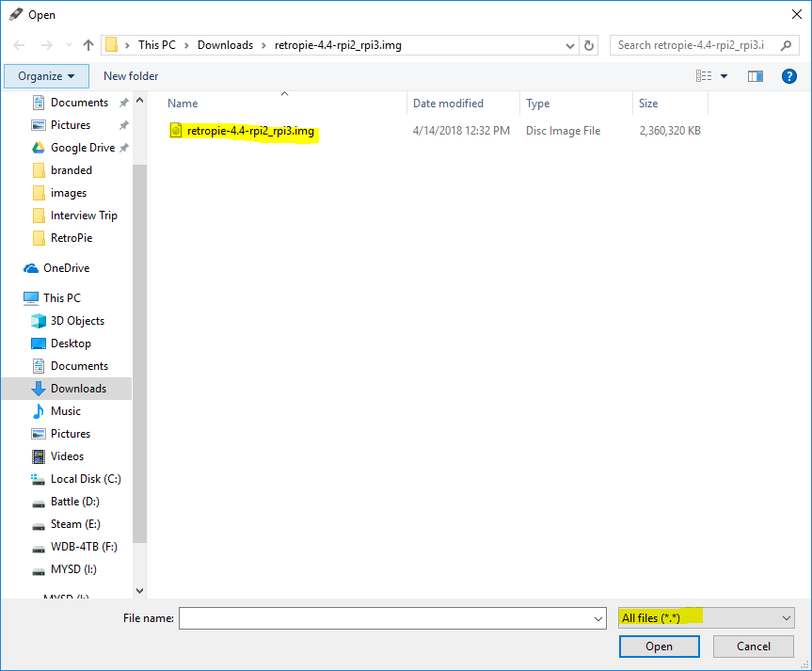Image resolution: width=812 pixels, height=671 pixels.
Task: Select This PC in navigation pane
Action: point(62,298)
